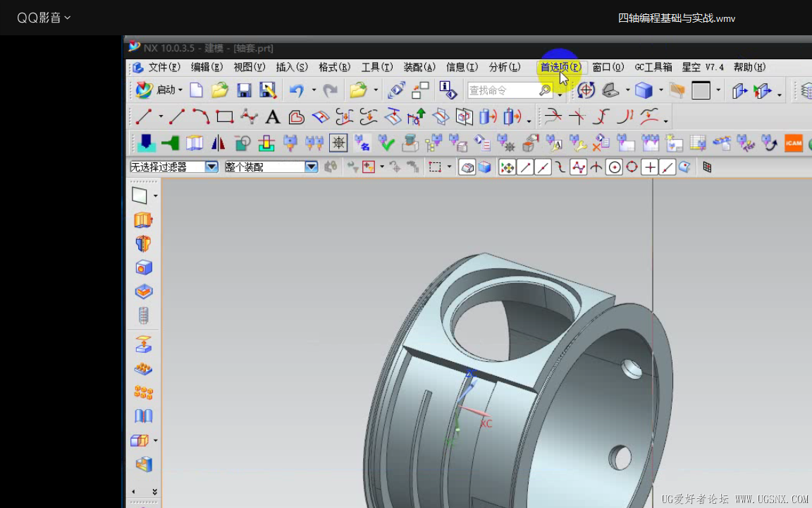Click the Thread feature icon in left toolbar

pos(143,315)
